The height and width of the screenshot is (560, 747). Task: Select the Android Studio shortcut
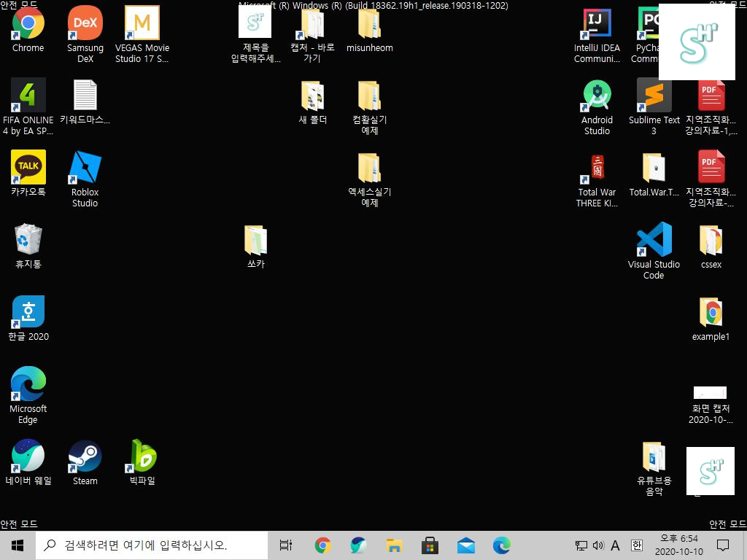point(597,106)
